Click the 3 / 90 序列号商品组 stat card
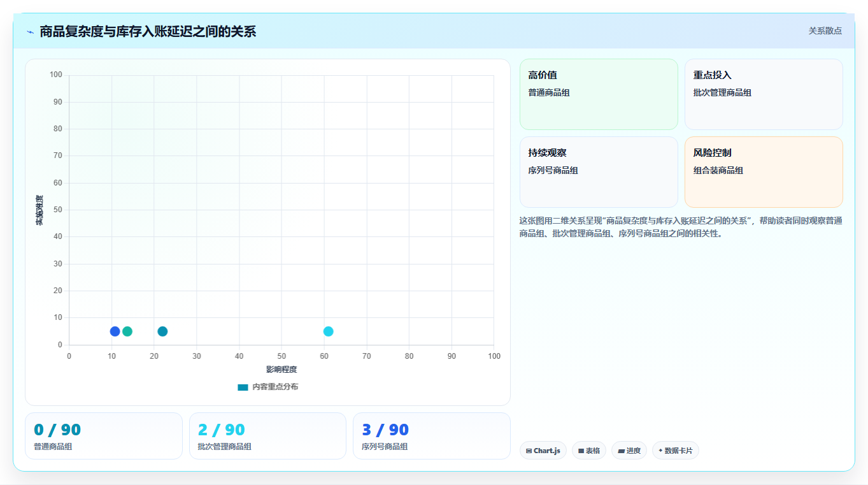Image resolution: width=868 pixels, height=485 pixels. 432,436
